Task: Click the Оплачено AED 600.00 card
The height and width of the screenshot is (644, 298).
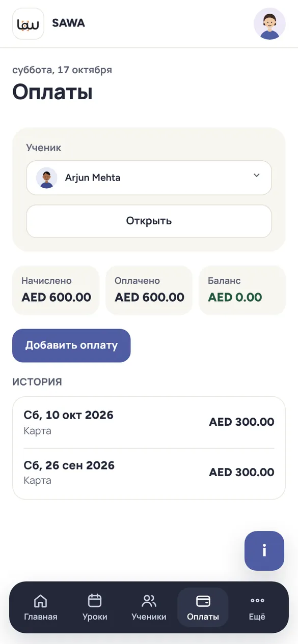Action: pyautogui.click(x=149, y=290)
